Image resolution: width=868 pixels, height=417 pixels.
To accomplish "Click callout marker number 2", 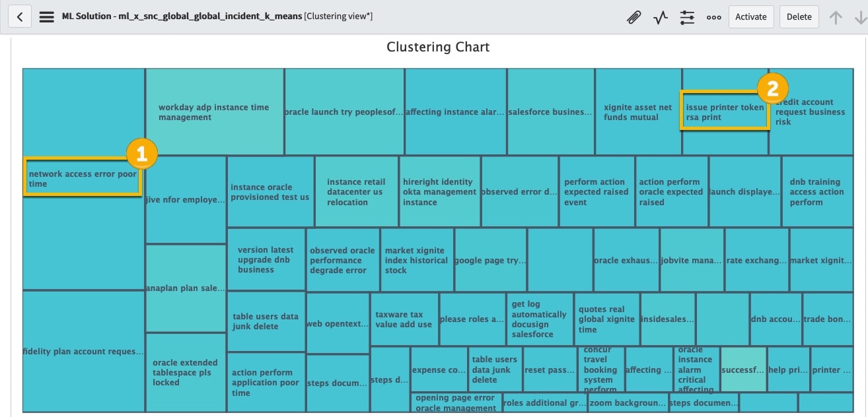I will (773, 88).
